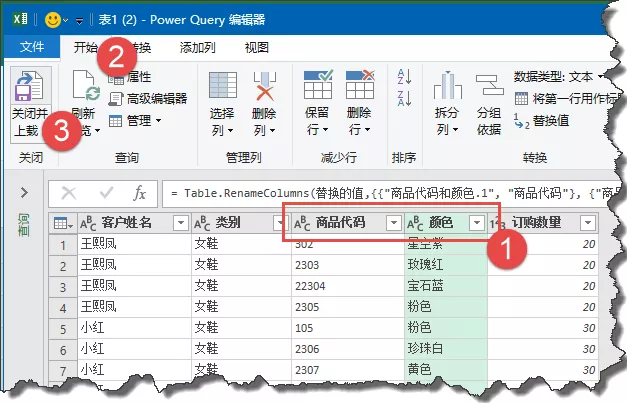Viewport: 627px width, 403px height.
Task: Open the 数据类型: 文本 dropdown
Action: [559, 76]
